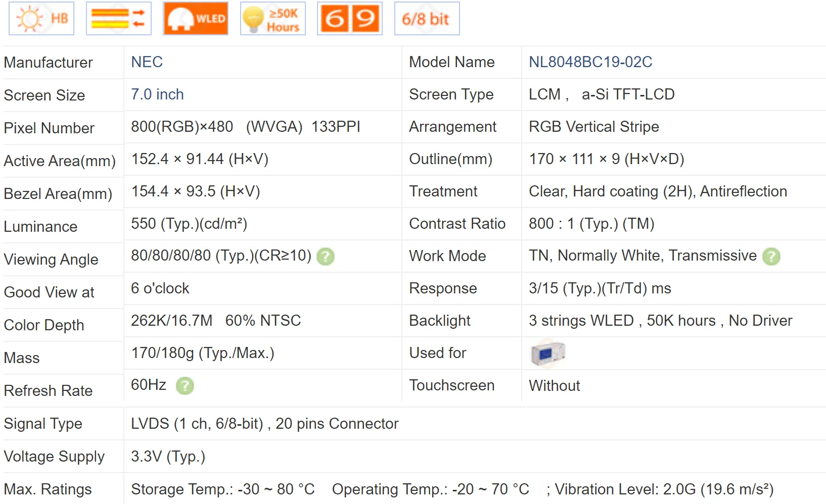Click the wide temperature range icon with arrows
826x504 pixels.
(x=119, y=19)
